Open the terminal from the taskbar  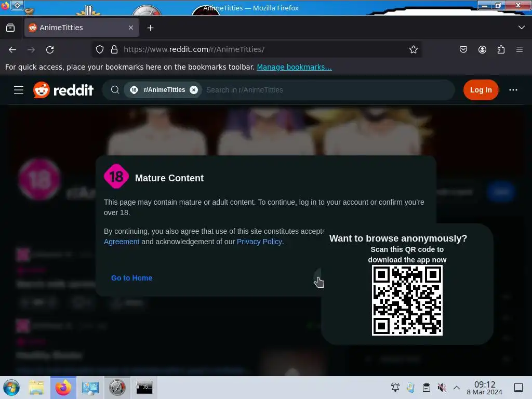pyautogui.click(x=144, y=388)
